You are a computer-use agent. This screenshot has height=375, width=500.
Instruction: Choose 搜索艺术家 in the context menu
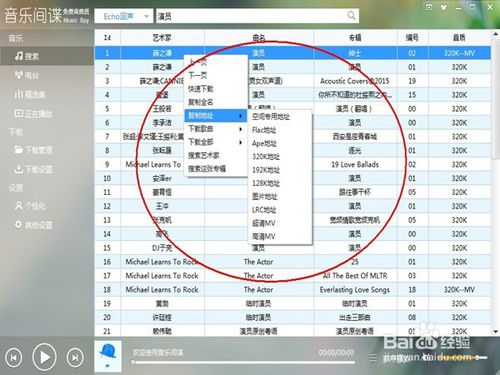(215, 155)
